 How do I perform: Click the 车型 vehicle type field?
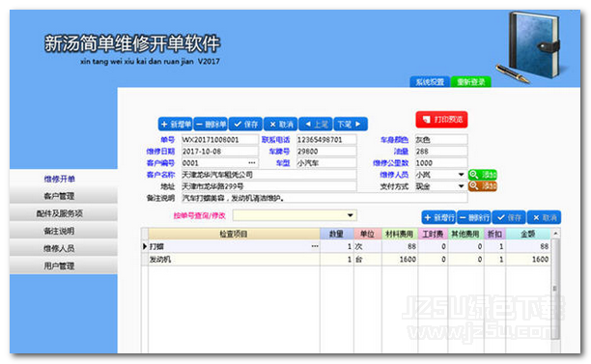point(326,163)
